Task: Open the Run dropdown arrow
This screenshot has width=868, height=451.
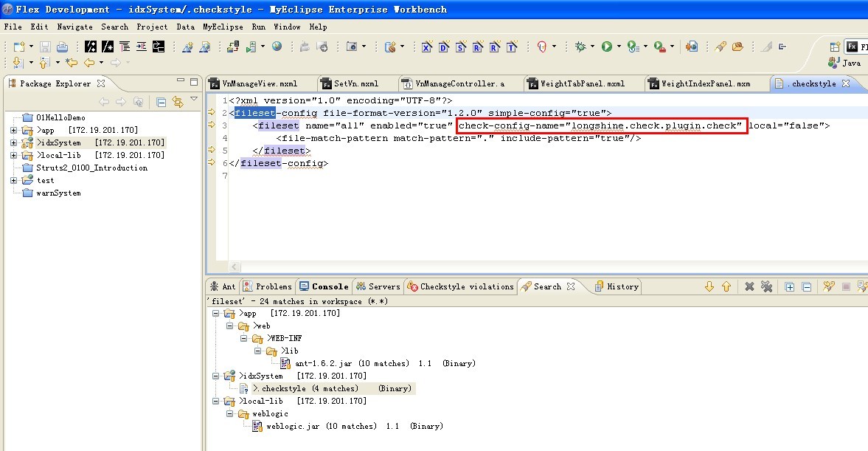Action: (619, 47)
